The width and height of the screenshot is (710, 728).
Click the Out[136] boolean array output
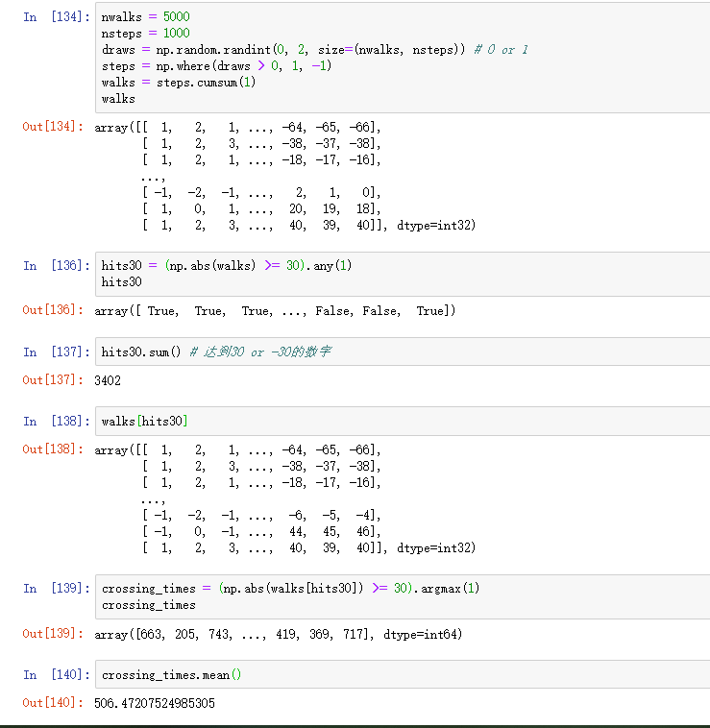pyautogui.click(x=275, y=310)
